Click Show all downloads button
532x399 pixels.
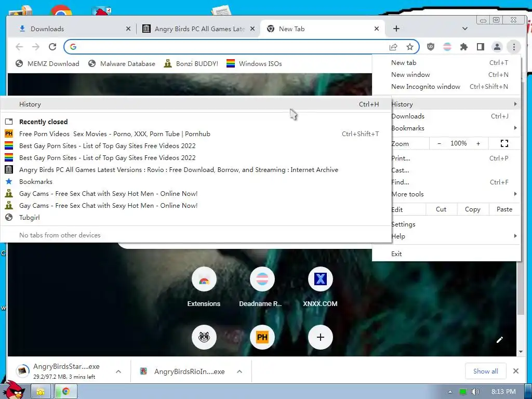486,371
